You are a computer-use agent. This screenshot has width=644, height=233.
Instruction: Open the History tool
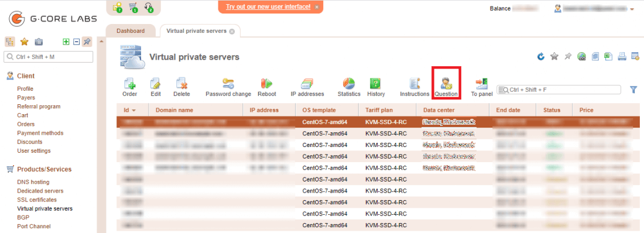click(376, 88)
